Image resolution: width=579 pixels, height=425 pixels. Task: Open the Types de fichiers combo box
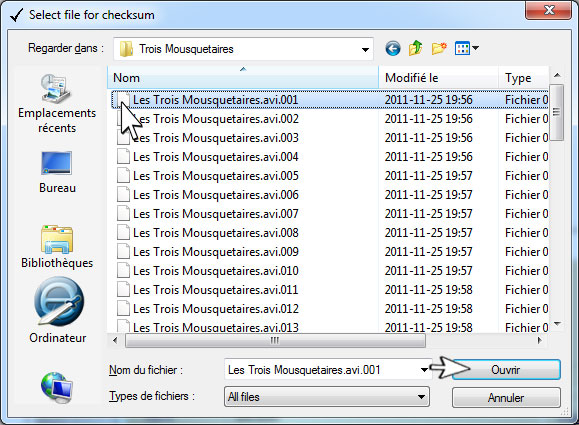tap(326, 397)
